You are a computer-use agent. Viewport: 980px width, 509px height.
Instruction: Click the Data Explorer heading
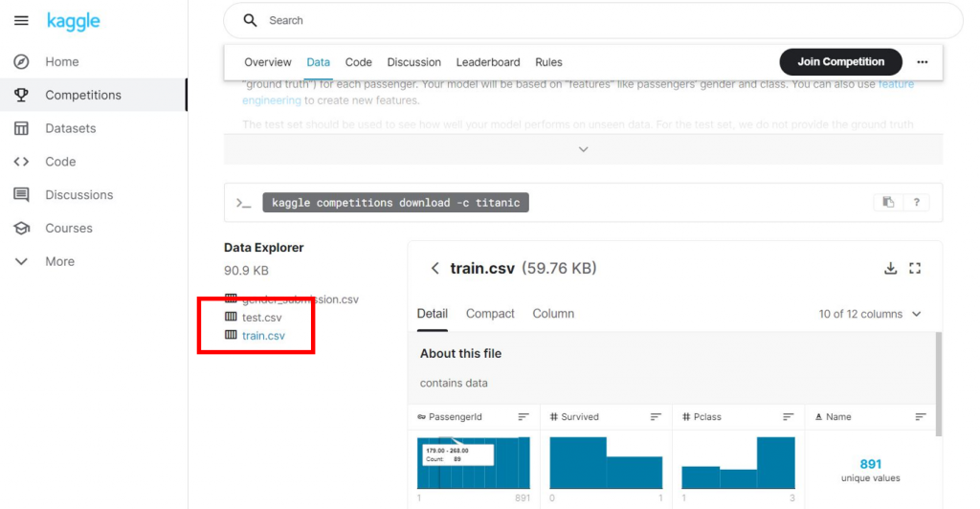pyautogui.click(x=264, y=247)
